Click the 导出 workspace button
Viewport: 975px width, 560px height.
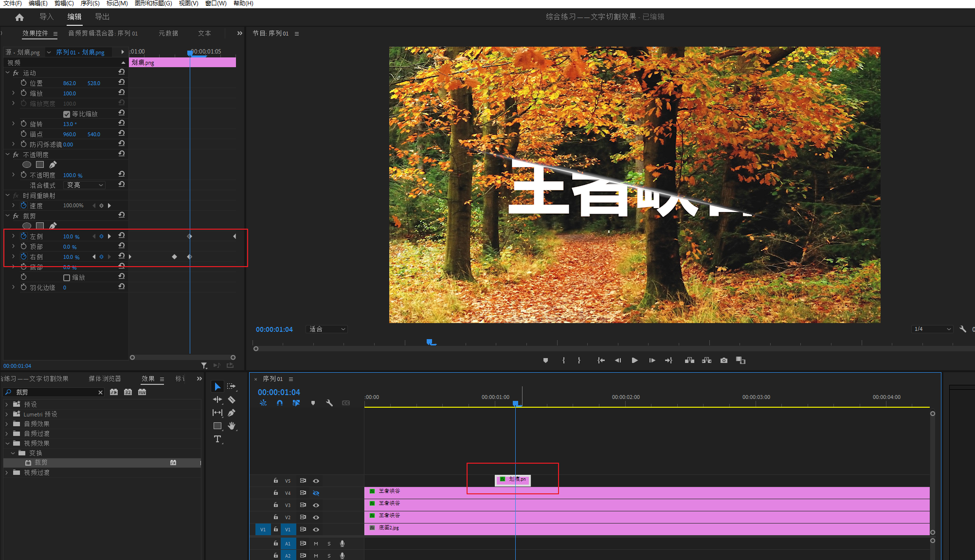102,17
